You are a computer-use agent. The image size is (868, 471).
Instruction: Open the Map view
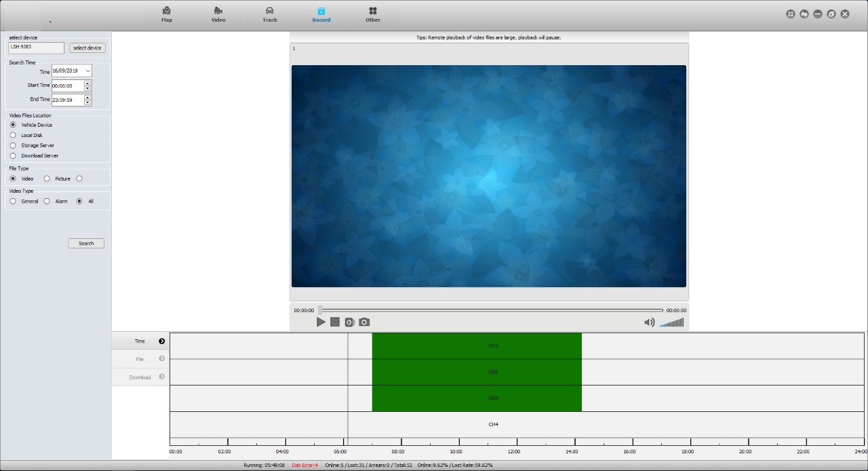(x=167, y=14)
